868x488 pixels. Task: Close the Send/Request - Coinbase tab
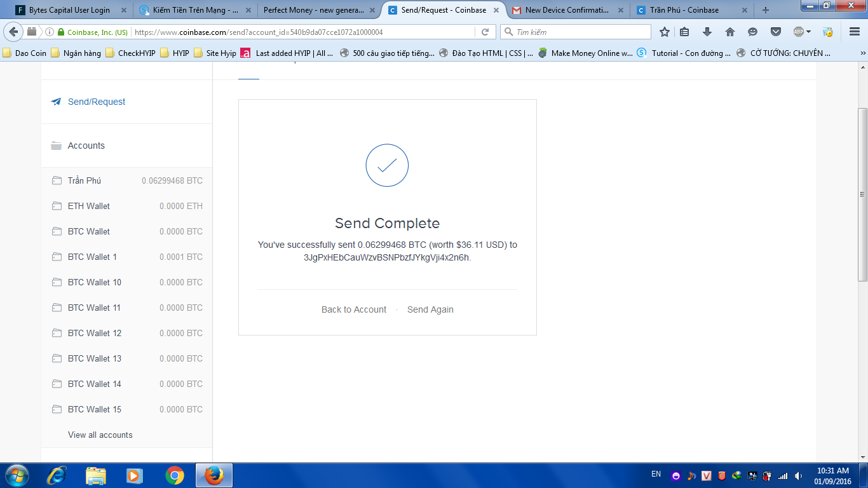click(496, 10)
